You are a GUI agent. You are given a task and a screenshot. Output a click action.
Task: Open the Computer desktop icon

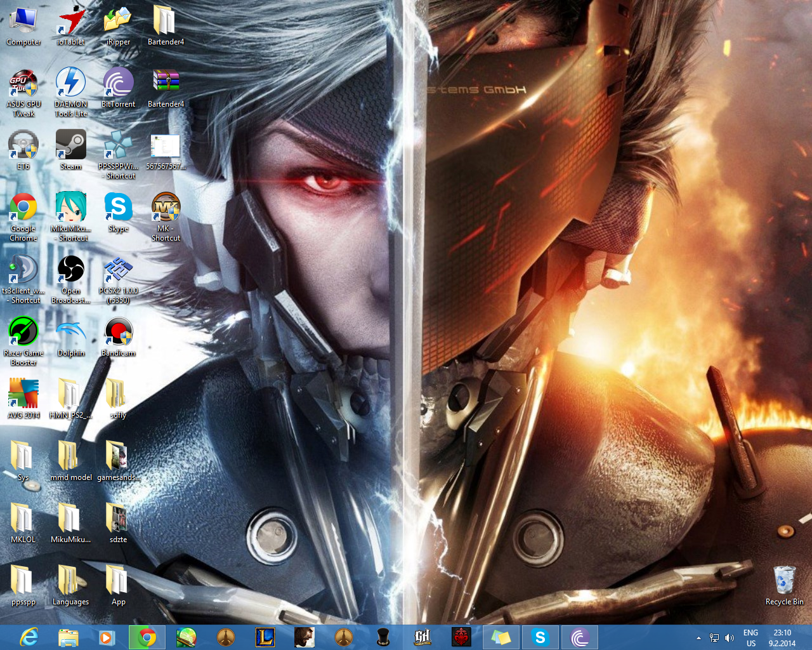pyautogui.click(x=23, y=25)
